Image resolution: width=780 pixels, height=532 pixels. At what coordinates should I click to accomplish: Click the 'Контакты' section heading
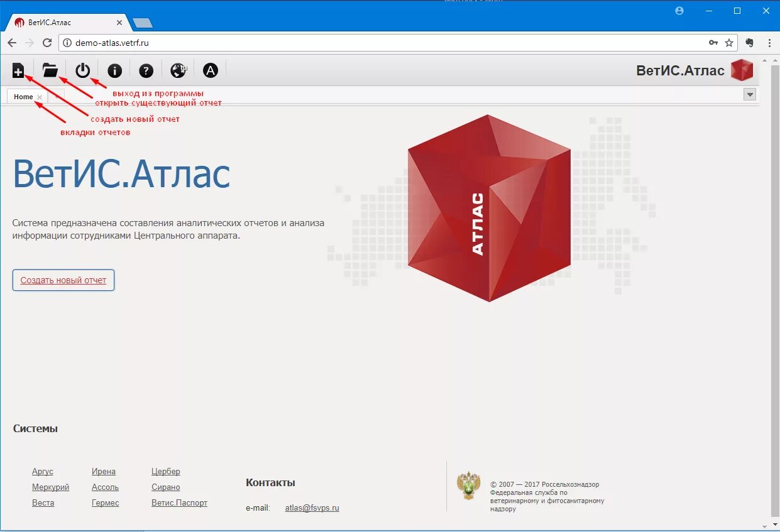click(x=270, y=482)
